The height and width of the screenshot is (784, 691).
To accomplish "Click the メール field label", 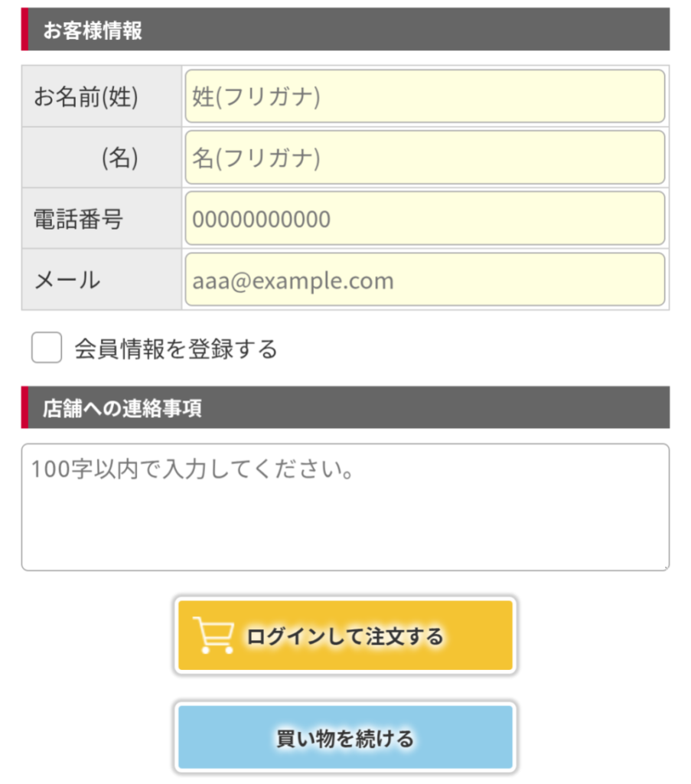I will (x=67, y=279).
